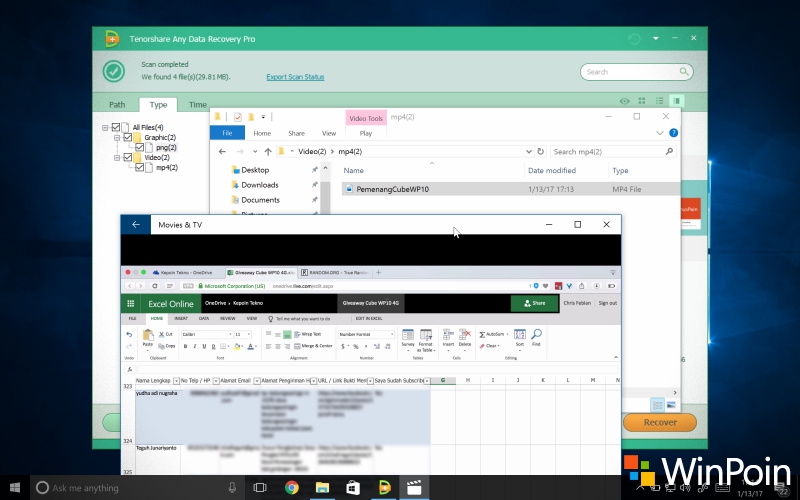
Task: Sort by the Date modified column
Action: [552, 170]
